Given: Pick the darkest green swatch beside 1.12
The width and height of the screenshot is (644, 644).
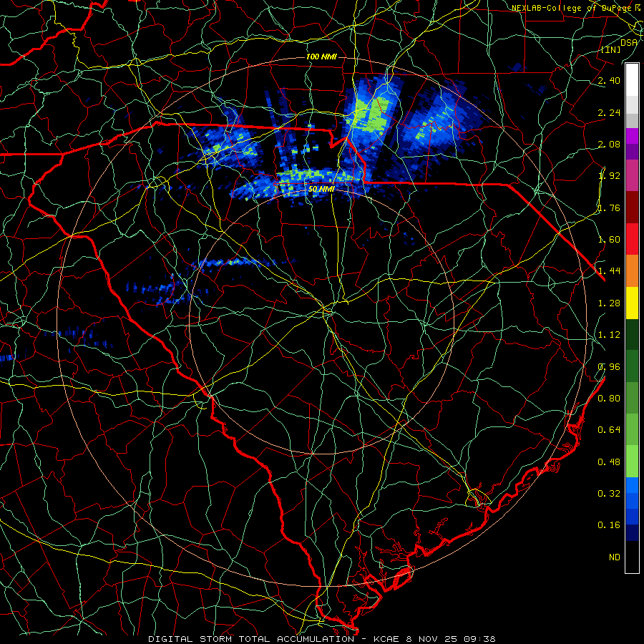Looking at the screenshot, I should coord(632,334).
